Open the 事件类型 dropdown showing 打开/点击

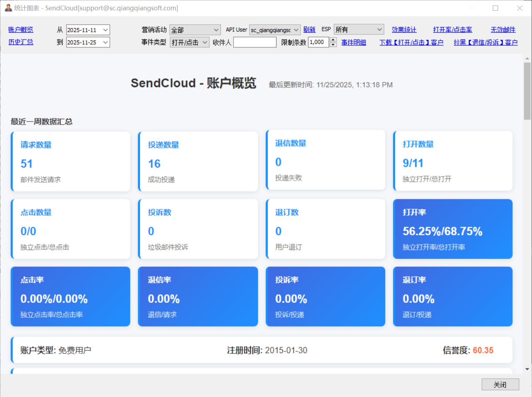click(x=205, y=43)
